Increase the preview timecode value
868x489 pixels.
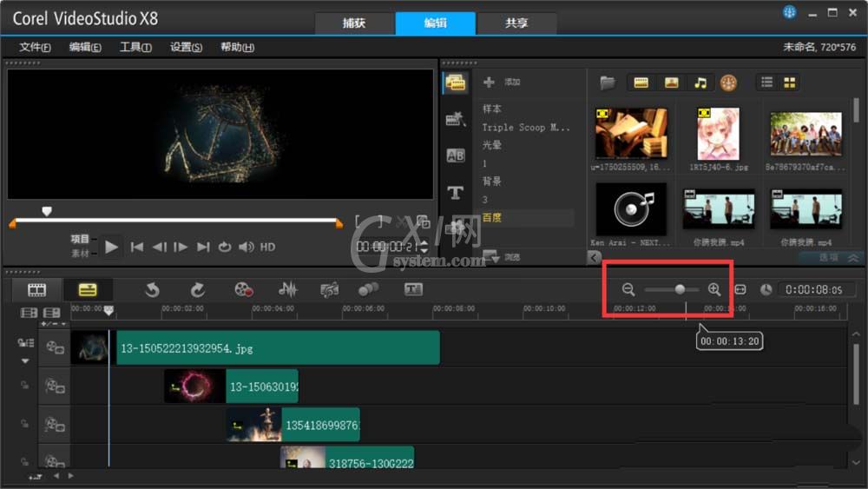coord(424,242)
